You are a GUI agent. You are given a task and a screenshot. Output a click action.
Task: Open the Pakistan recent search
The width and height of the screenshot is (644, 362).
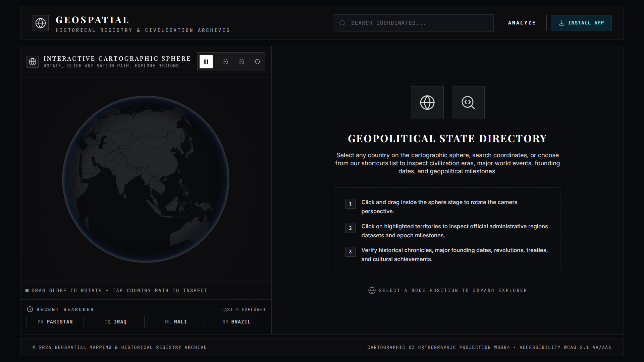(x=55, y=322)
